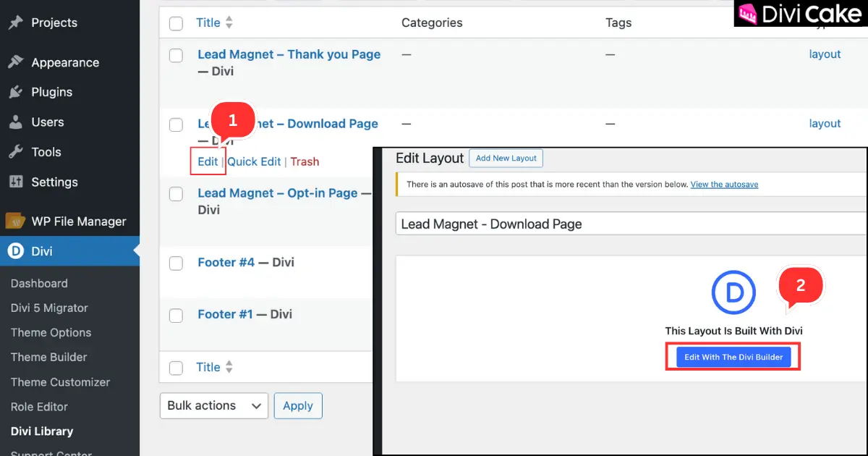Click the Settings sliders icon
The height and width of the screenshot is (456, 868).
(x=15, y=182)
